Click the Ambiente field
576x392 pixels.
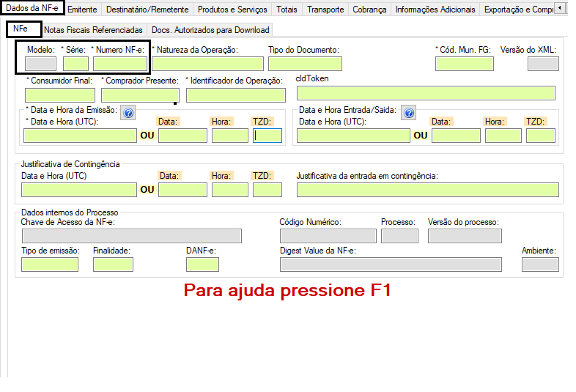(540, 265)
